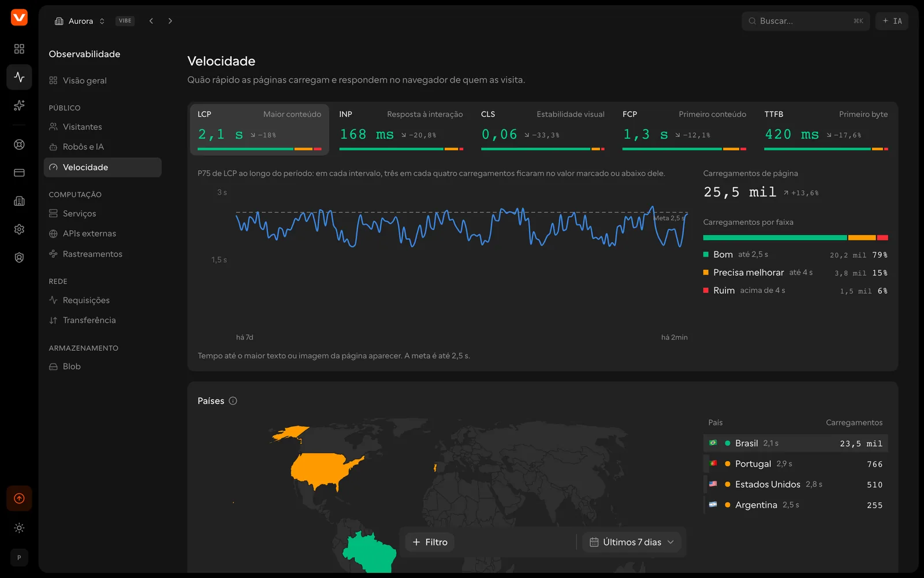Open the dashboard grid icon in left rail

19,49
